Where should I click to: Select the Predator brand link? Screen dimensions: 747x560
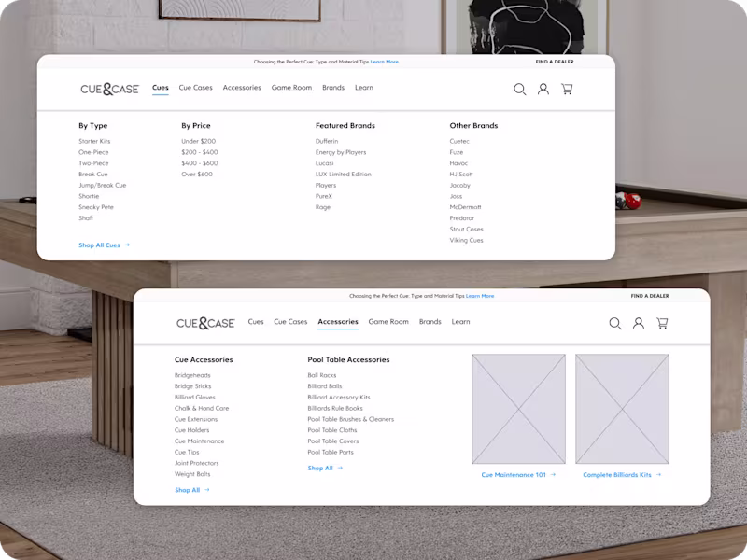tap(464, 217)
